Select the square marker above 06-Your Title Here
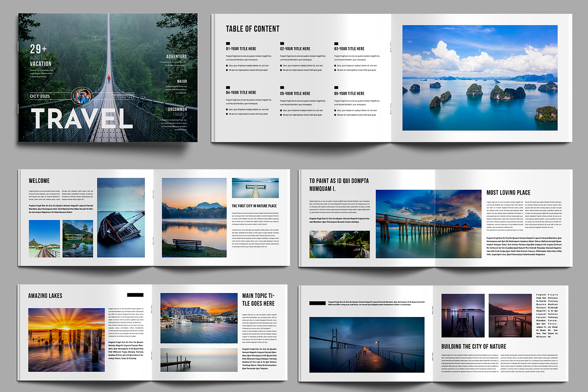The height and width of the screenshot is (392, 588). (x=336, y=87)
